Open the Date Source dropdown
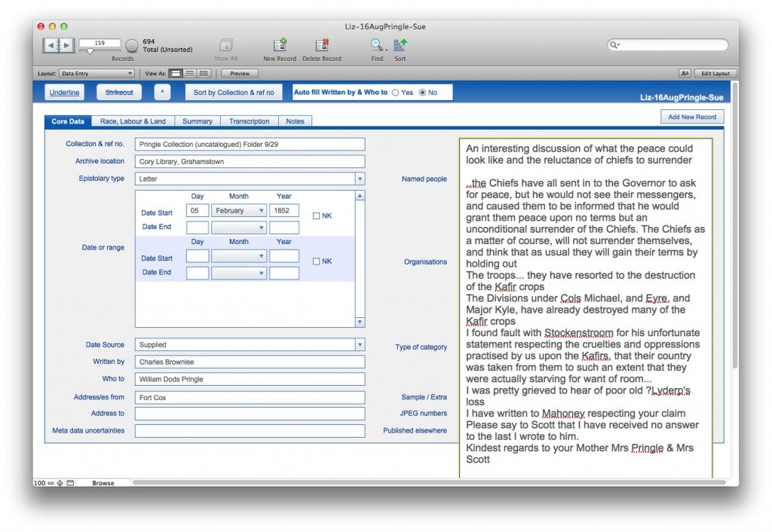Screen dimensions: 772x532 (x=360, y=345)
